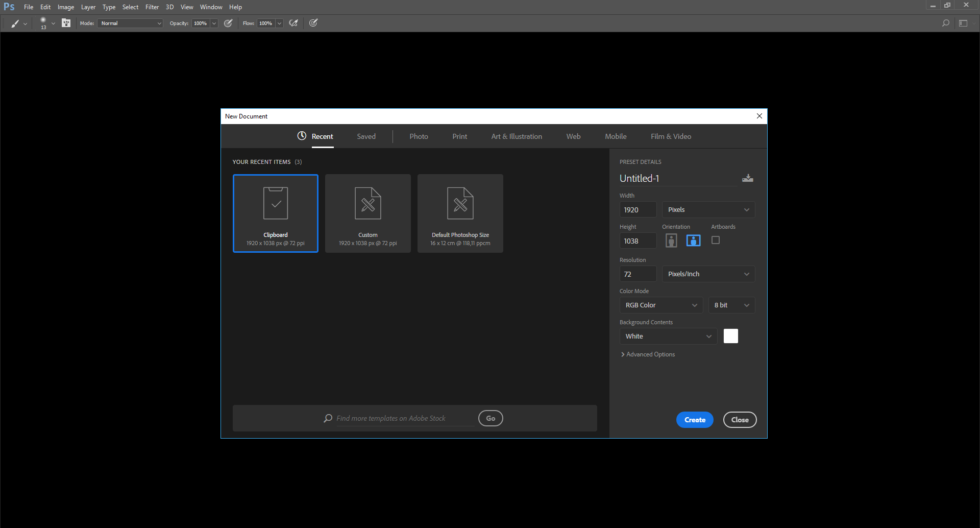
Task: Open the Flow slider dropdown arrow
Action: coord(280,23)
